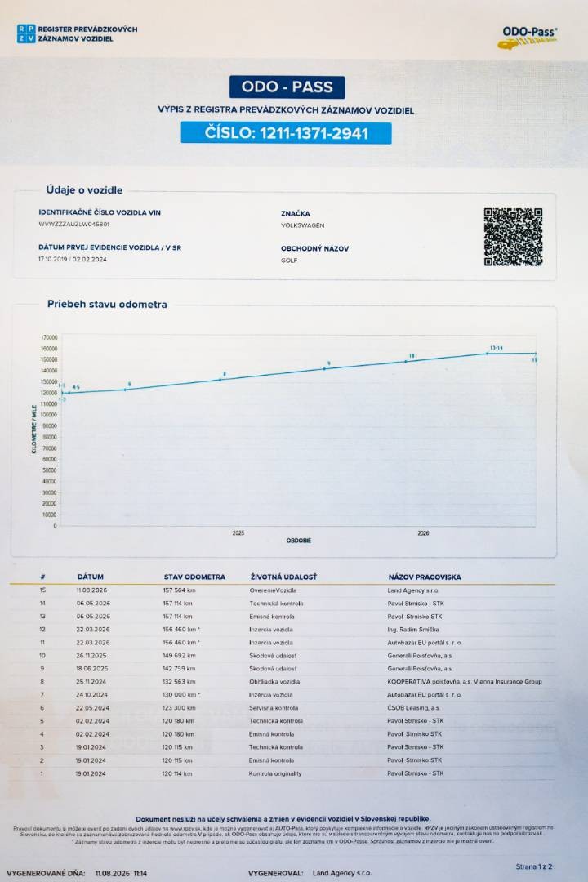Select the Údaje o vozidle section heading
This screenshot has height=882, width=588.
(84, 190)
